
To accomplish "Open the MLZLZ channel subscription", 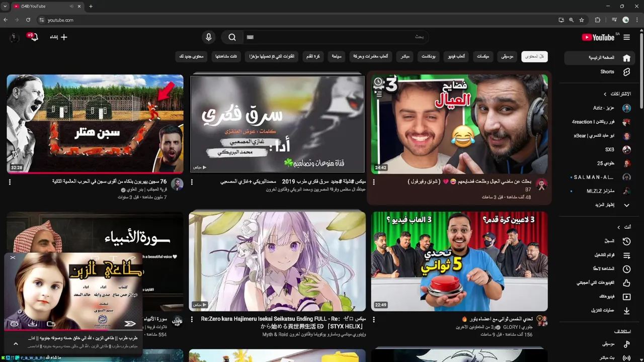I will [599, 191].
